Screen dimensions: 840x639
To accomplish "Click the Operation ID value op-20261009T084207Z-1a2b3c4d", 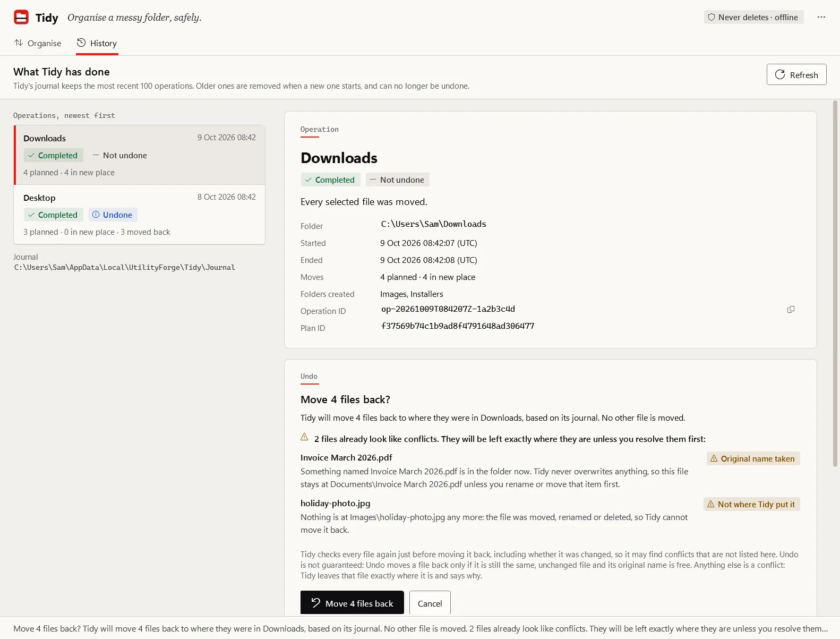I will coord(448,309).
